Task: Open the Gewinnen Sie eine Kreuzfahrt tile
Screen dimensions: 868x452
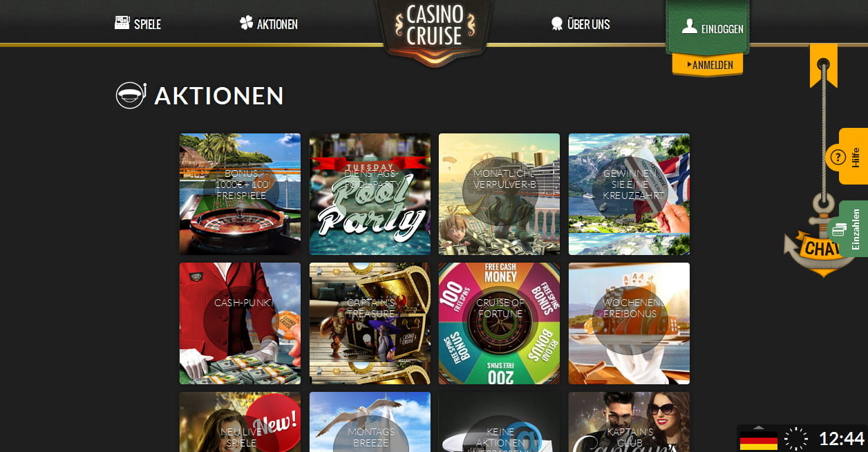Action: pyautogui.click(x=629, y=194)
